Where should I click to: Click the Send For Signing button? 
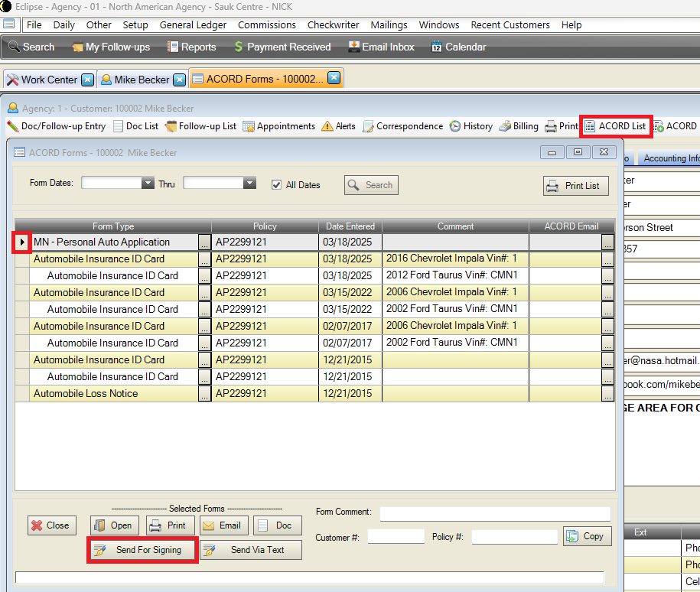pos(142,550)
